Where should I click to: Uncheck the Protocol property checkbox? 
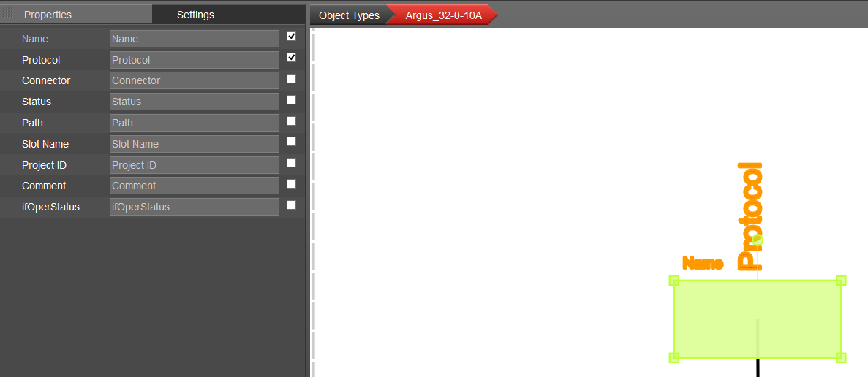(x=292, y=58)
